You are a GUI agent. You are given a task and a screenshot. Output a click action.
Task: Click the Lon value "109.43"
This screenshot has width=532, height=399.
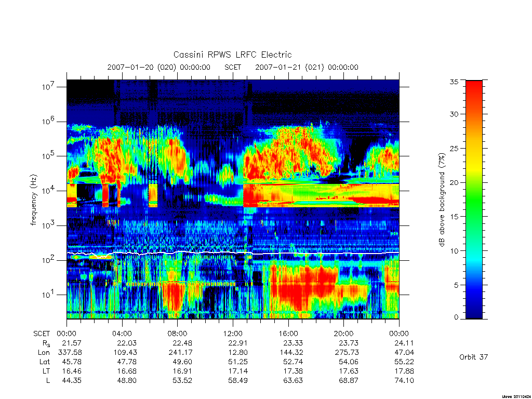[x=125, y=353]
